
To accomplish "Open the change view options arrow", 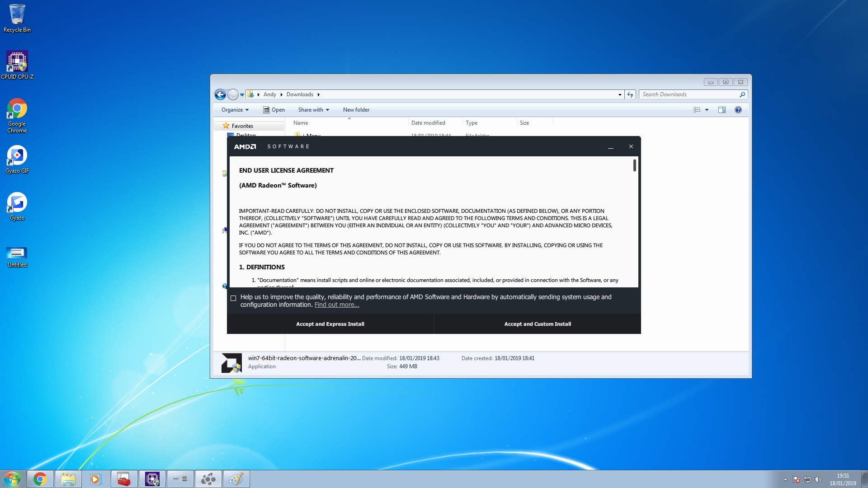I will 707,110.
